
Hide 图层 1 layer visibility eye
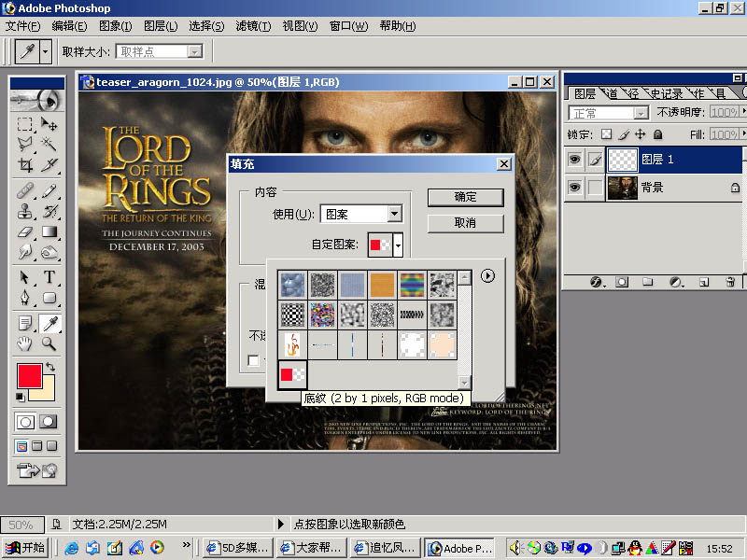coord(575,160)
